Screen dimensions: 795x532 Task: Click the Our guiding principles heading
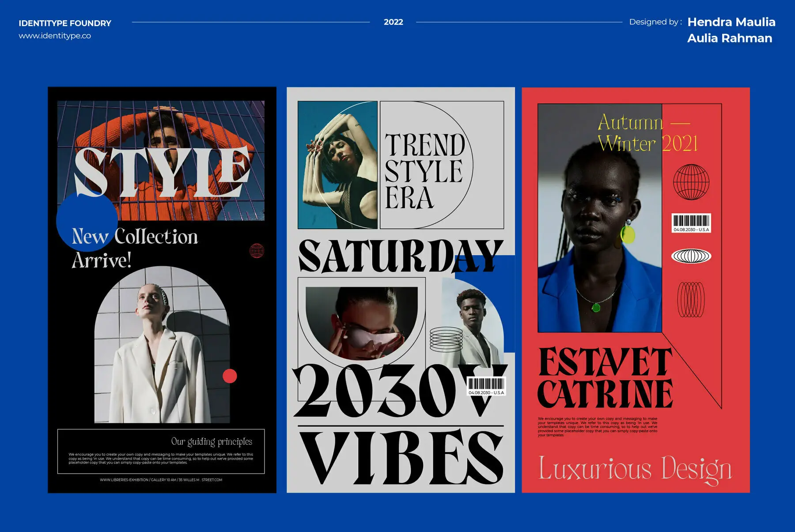pyautogui.click(x=212, y=441)
